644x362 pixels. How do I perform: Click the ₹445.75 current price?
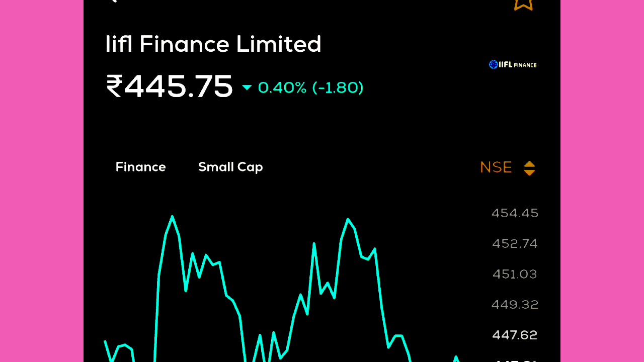pyautogui.click(x=170, y=86)
